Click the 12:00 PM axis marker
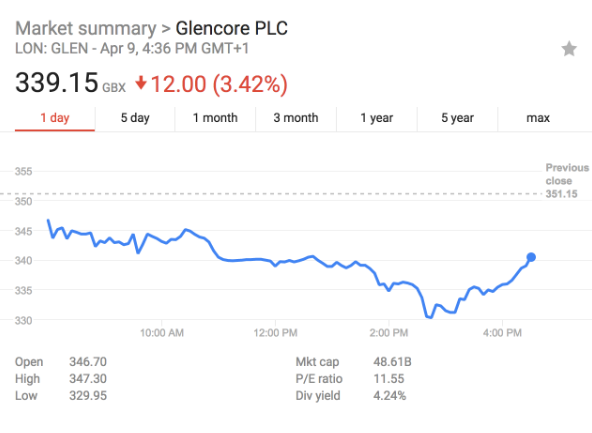Image resolution: width=592 pixels, height=433 pixels. pyautogui.click(x=275, y=333)
